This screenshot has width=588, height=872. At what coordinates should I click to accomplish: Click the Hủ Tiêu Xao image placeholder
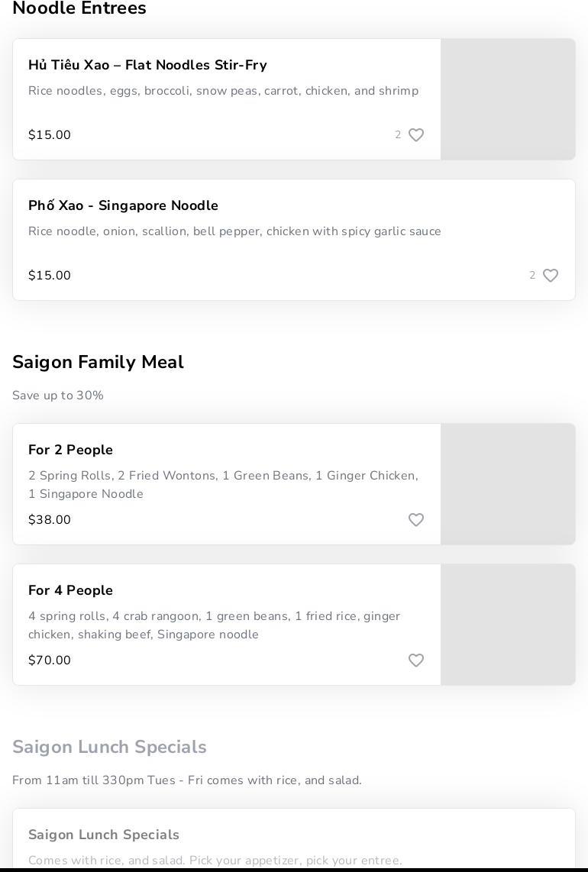click(x=508, y=99)
